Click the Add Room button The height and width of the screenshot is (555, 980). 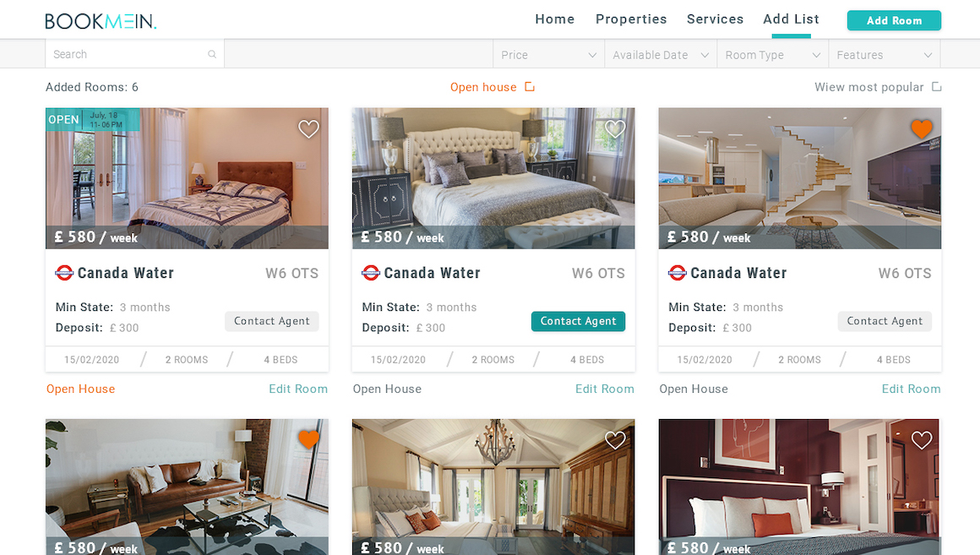click(x=894, y=20)
